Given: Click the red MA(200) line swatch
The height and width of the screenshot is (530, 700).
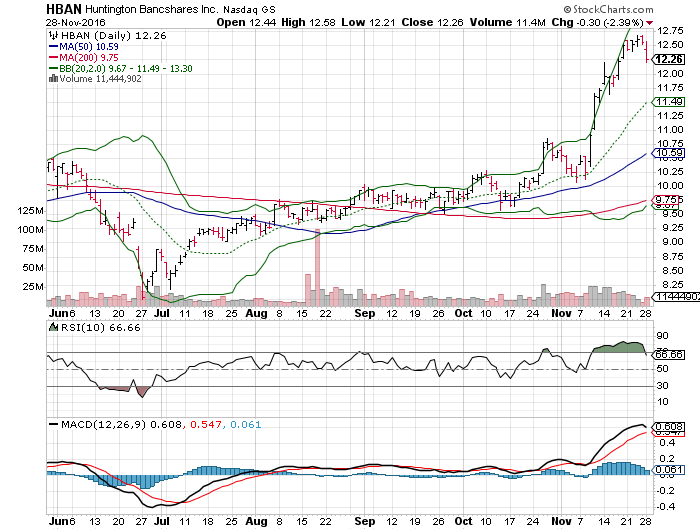Looking at the screenshot, I should [54, 57].
